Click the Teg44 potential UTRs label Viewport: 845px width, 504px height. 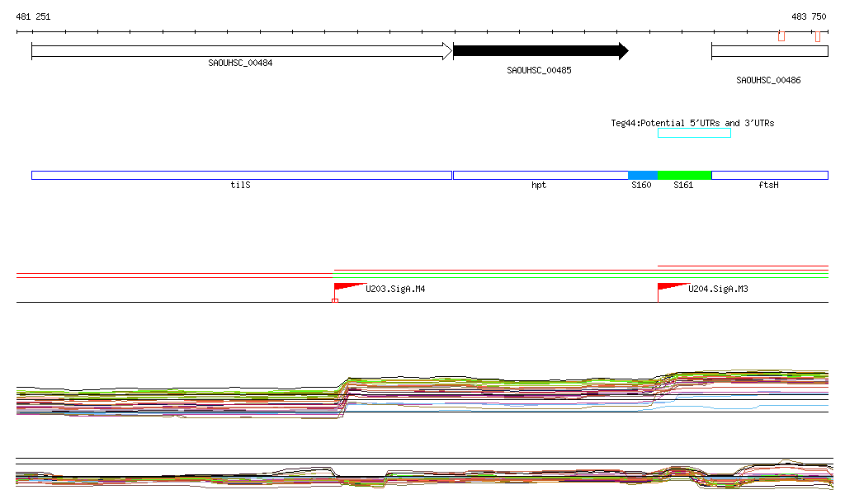tap(692, 123)
